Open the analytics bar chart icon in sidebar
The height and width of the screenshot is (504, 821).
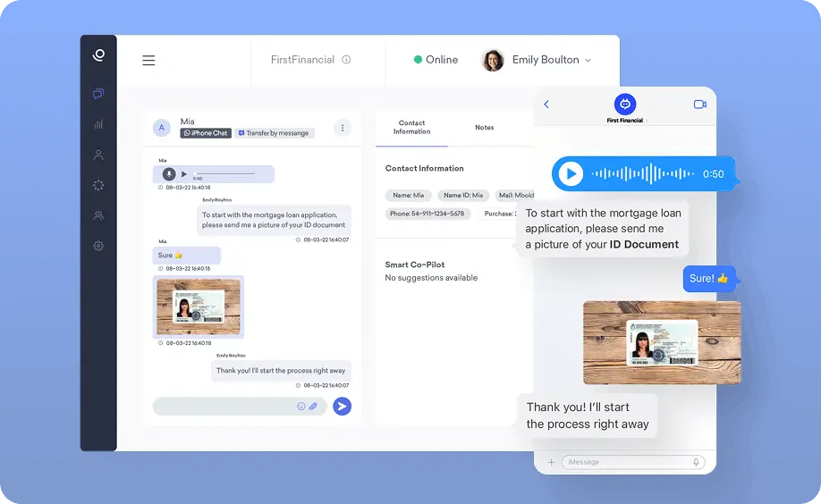(98, 124)
